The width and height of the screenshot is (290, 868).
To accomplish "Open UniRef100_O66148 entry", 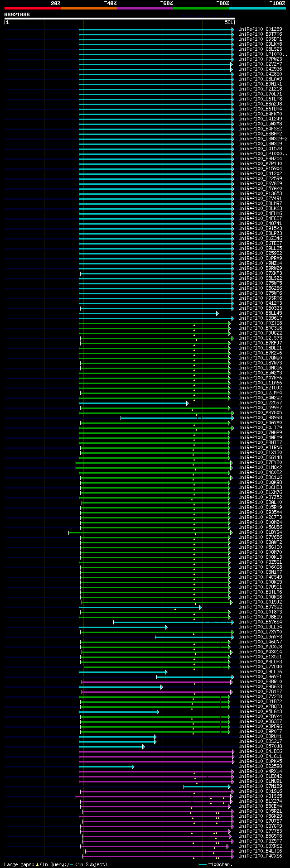I will [x=260, y=457].
